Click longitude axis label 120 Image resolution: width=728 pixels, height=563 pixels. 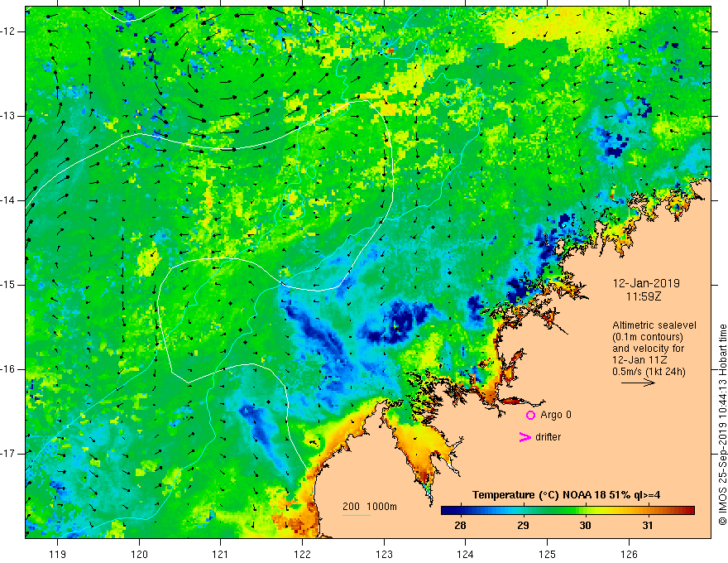coord(139,554)
